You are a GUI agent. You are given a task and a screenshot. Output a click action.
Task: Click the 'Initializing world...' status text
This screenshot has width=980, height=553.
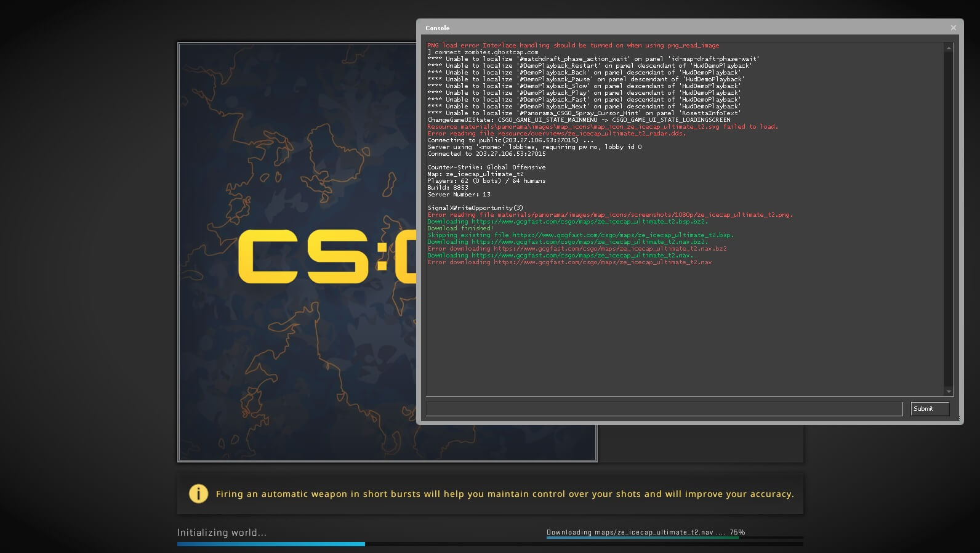[222, 533]
